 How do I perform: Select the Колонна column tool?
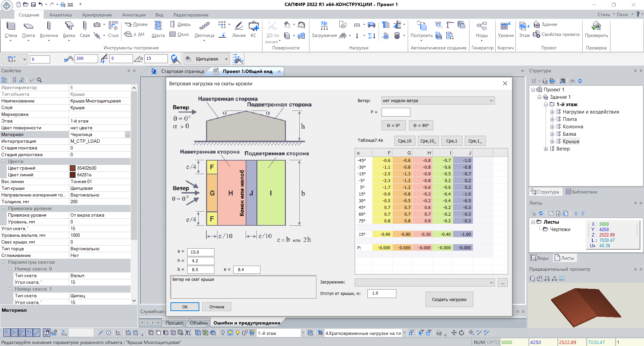pyautogui.click(x=49, y=27)
